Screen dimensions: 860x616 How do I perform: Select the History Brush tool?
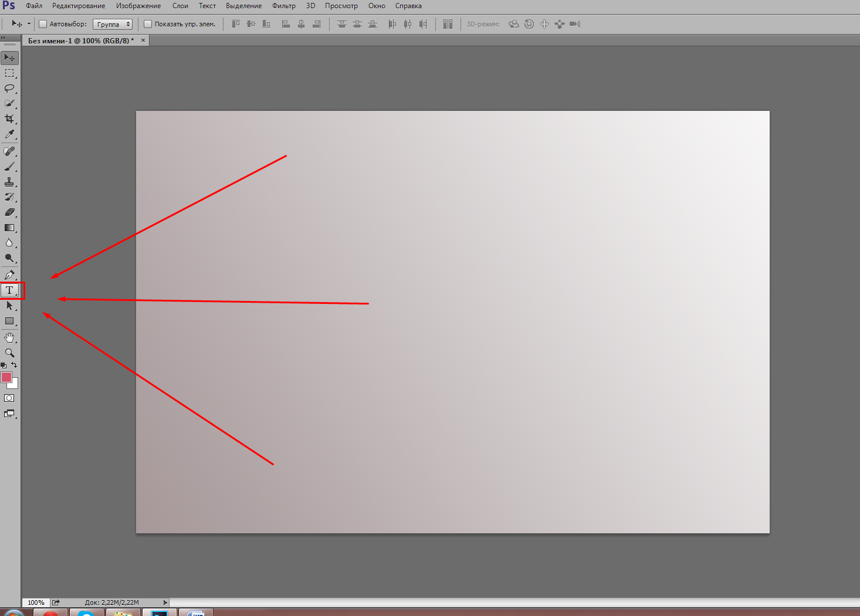[10, 197]
